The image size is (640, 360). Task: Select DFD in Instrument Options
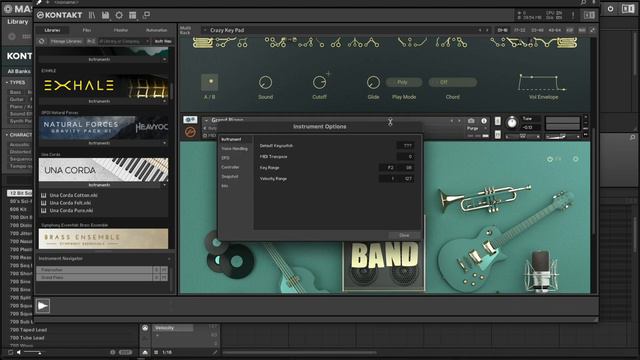(225, 158)
